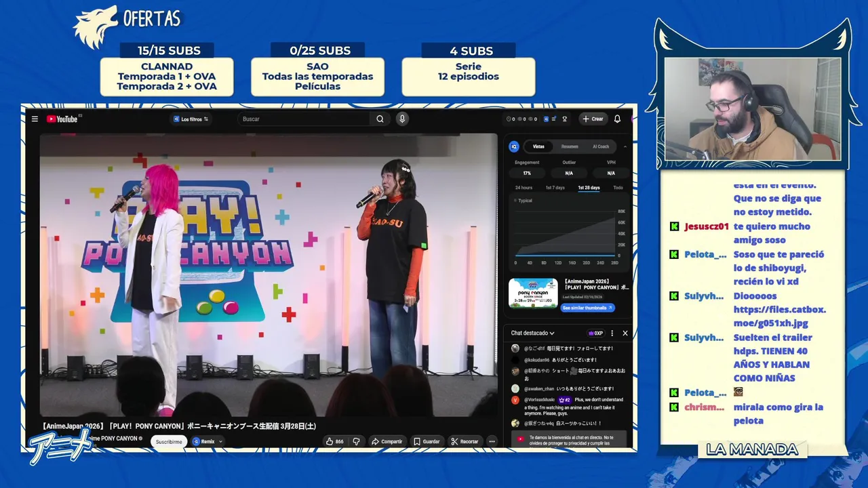This screenshot has height=488, width=868.
Task: Select the 1st 7 days range tab
Action: (x=555, y=188)
